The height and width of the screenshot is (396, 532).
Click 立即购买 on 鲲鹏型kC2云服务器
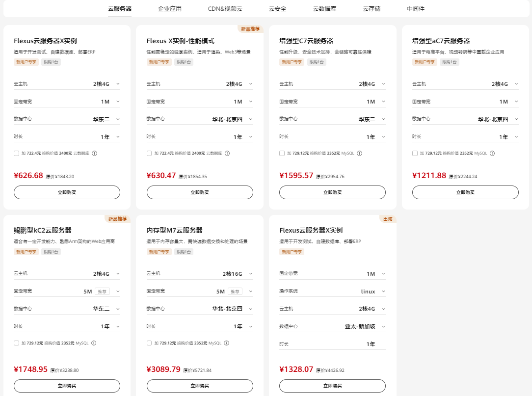pos(67,386)
